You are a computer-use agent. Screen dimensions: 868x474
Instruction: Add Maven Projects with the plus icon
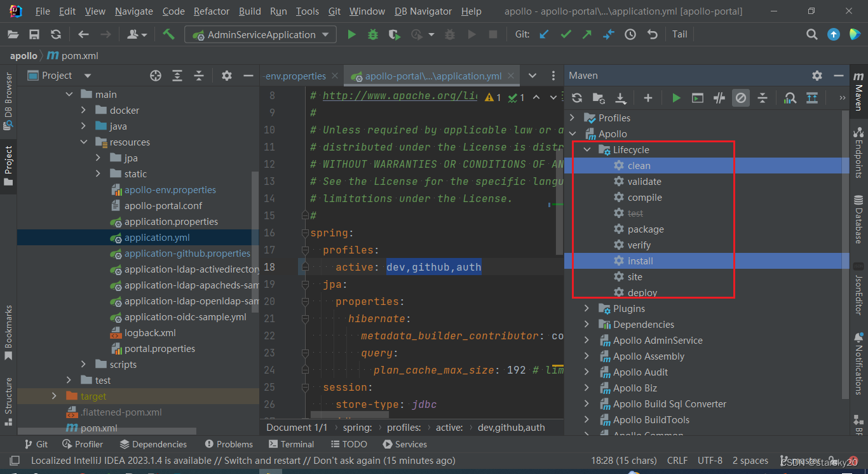648,98
